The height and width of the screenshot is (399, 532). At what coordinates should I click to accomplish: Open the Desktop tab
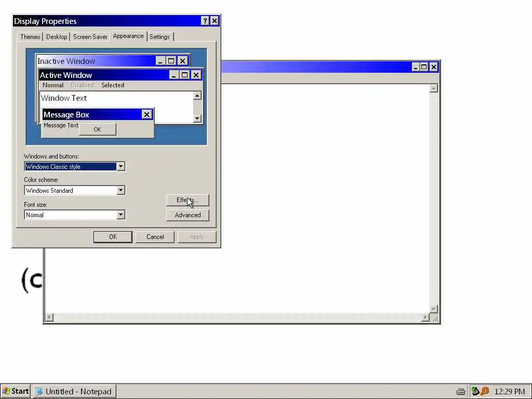[56, 37]
